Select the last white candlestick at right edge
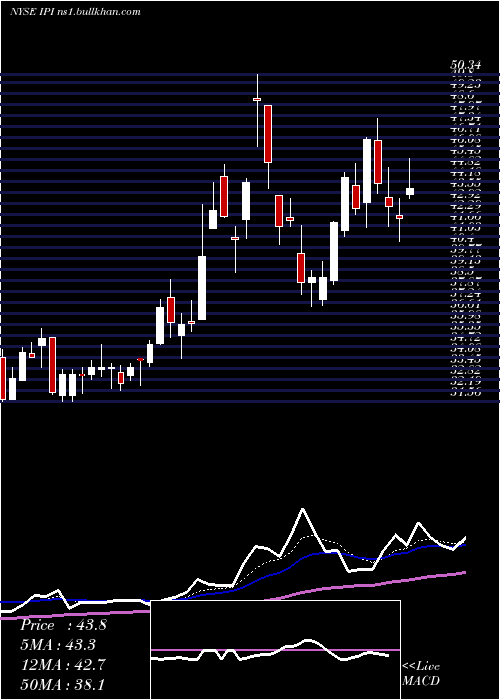The height and width of the screenshot is (700, 500). click(410, 191)
